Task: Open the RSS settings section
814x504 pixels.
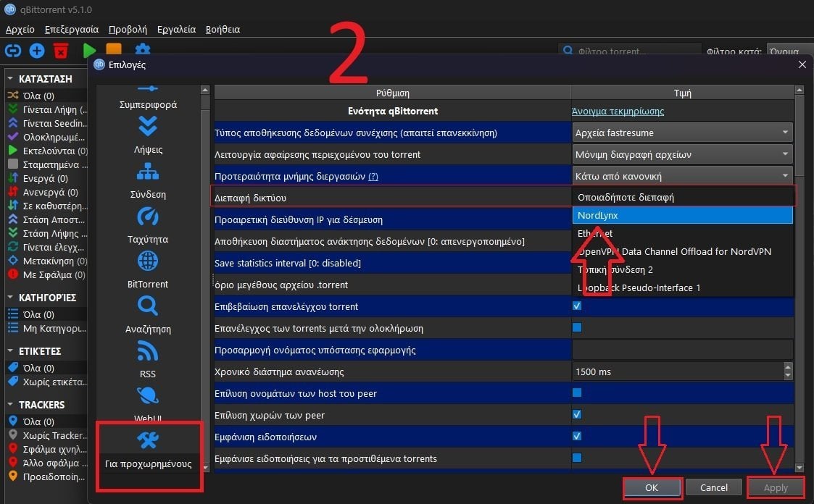Action: coord(148,360)
